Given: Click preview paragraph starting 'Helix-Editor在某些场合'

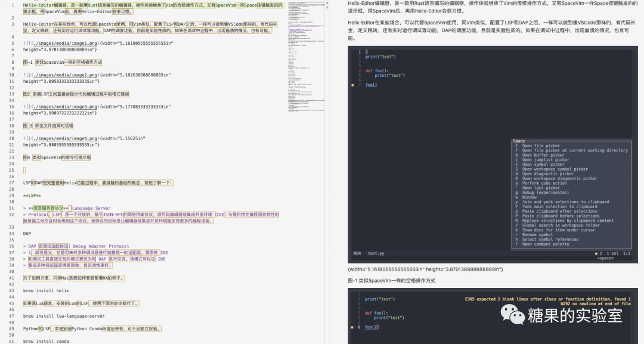Looking at the screenshot, I should pyautogui.click(x=491, y=30).
